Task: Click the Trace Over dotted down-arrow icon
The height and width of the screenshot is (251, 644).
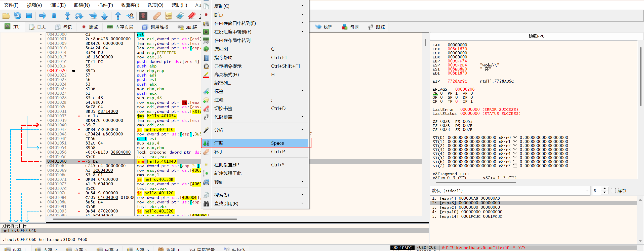Action: tap(104, 16)
